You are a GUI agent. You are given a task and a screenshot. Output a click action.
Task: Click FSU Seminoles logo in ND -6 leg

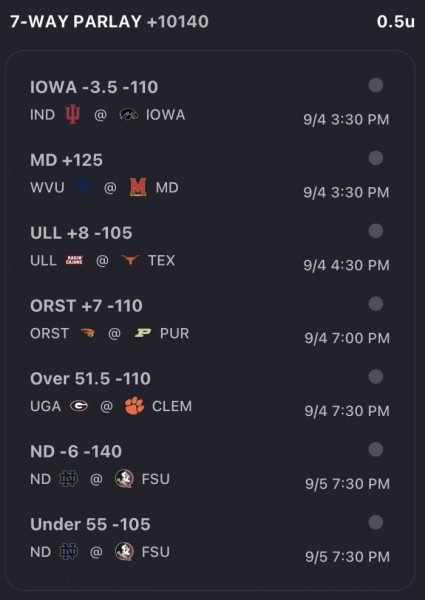point(124,479)
